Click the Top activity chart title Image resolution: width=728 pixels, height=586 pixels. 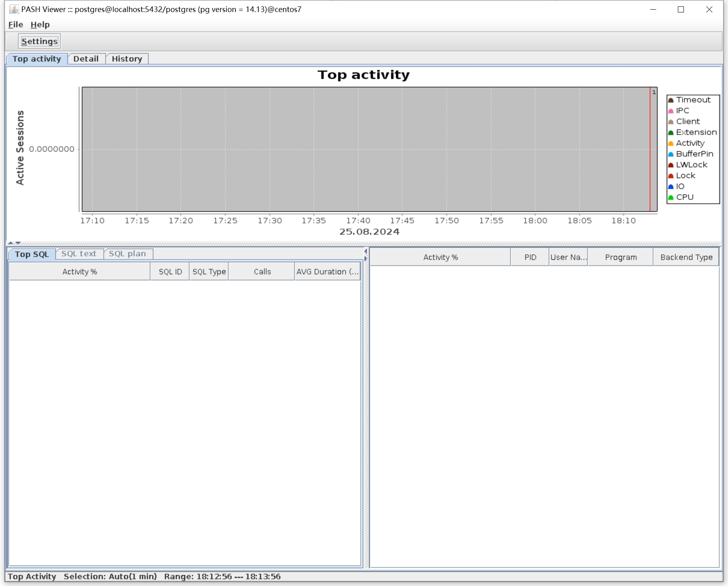[364, 75]
